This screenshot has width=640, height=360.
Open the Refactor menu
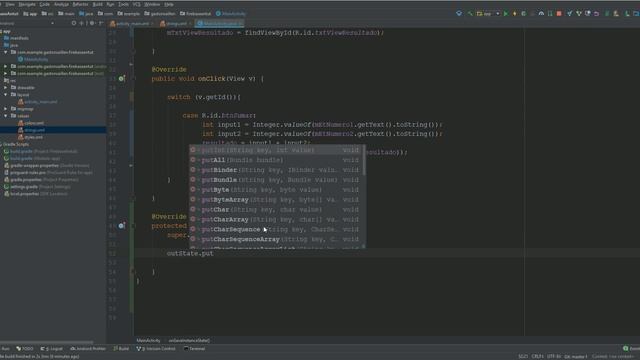coord(80,4)
